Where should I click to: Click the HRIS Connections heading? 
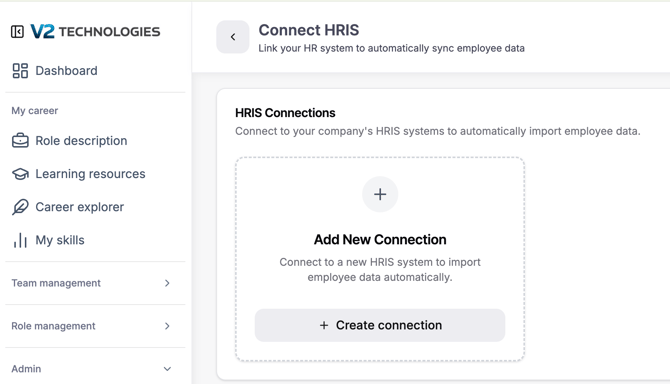[x=285, y=113]
